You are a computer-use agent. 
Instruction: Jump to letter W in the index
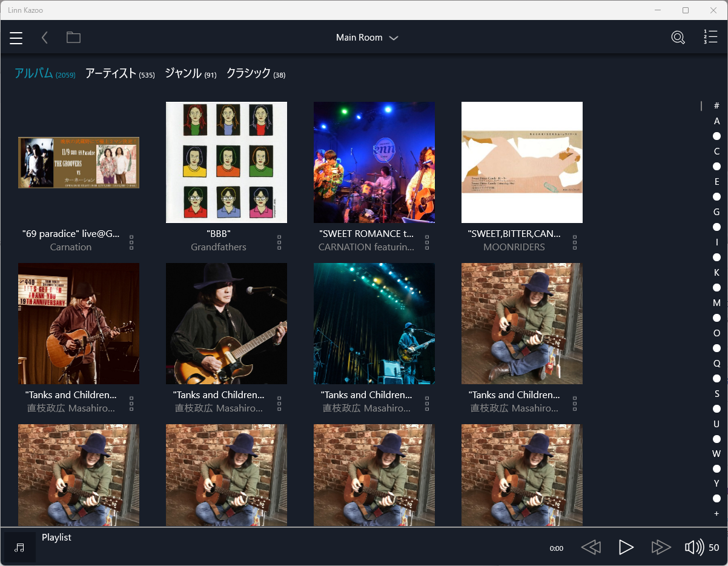pyautogui.click(x=716, y=454)
